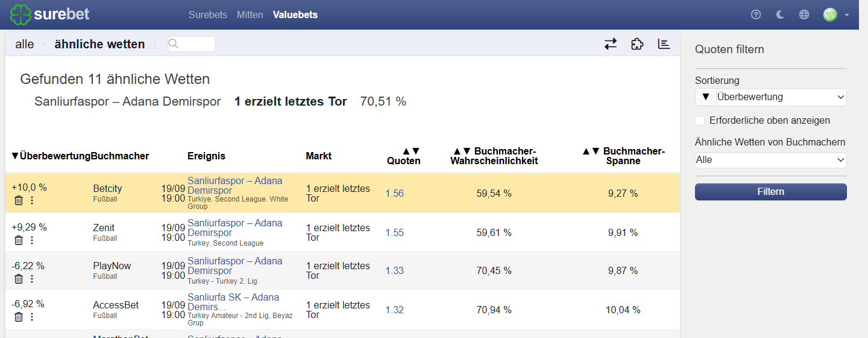Sort by Quoten column header arrows
The width and height of the screenshot is (868, 338).
[410, 151]
